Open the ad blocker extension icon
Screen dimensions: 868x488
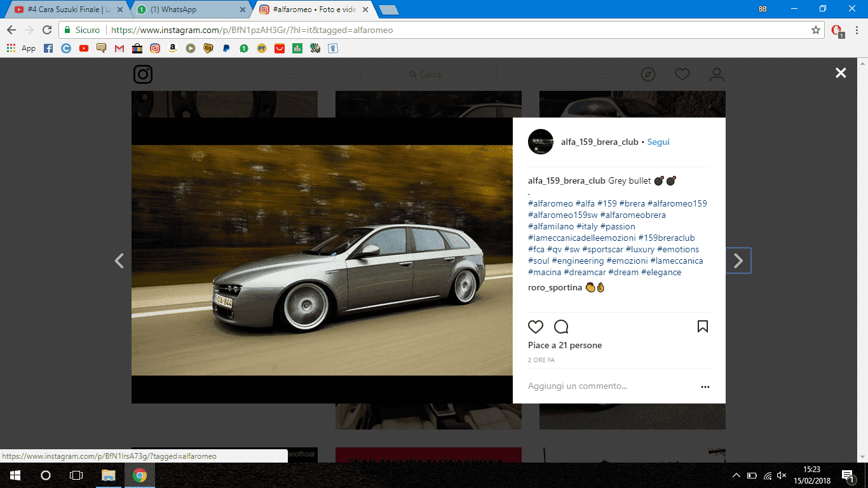tap(837, 30)
